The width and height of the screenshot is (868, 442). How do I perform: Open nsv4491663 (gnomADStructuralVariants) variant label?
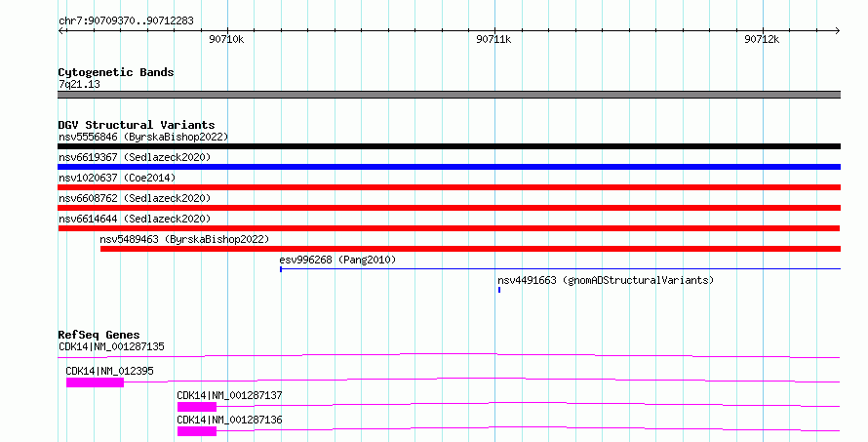coord(606,280)
